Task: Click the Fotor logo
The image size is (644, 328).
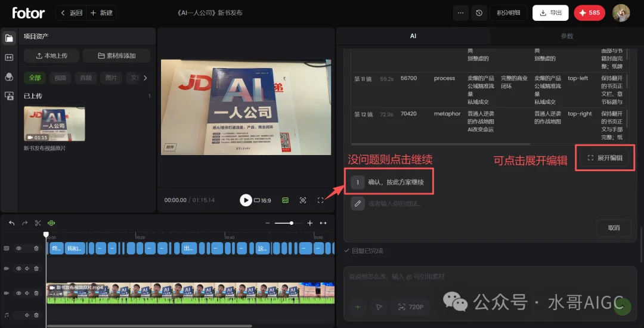Action: point(29,13)
